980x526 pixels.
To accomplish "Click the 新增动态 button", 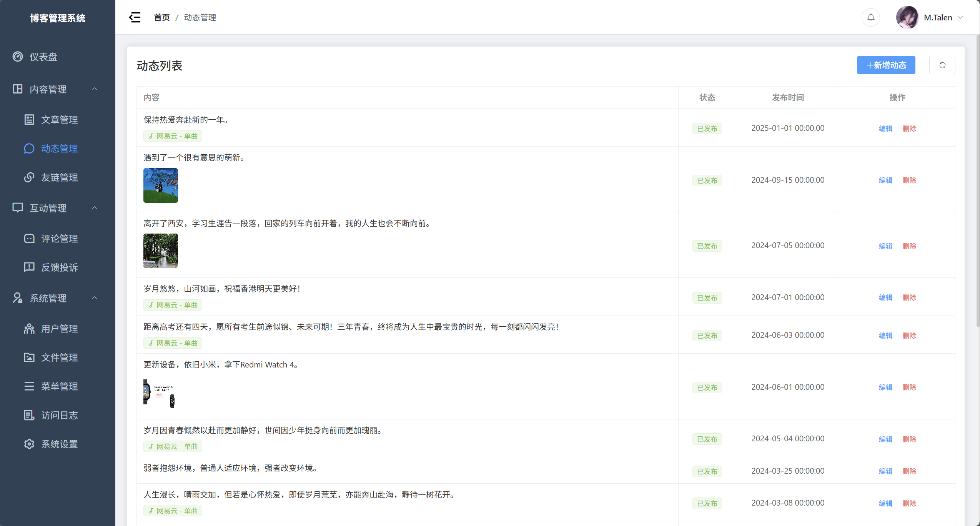I will pyautogui.click(x=886, y=65).
